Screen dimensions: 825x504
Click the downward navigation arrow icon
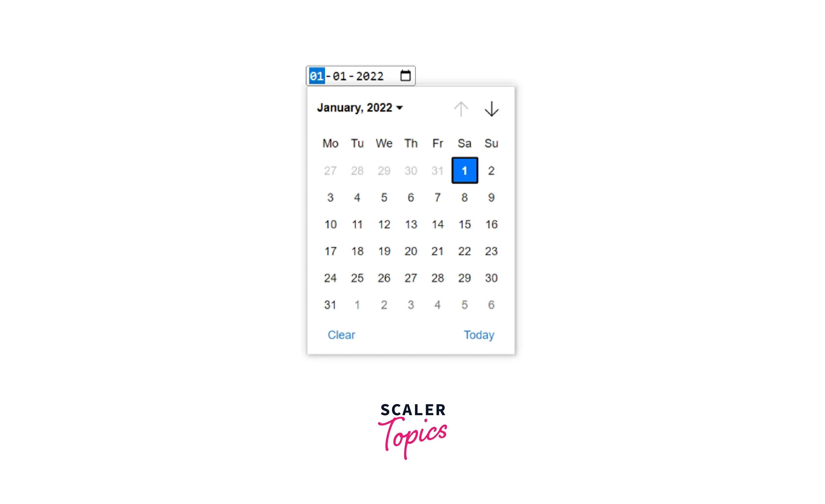pos(491,108)
